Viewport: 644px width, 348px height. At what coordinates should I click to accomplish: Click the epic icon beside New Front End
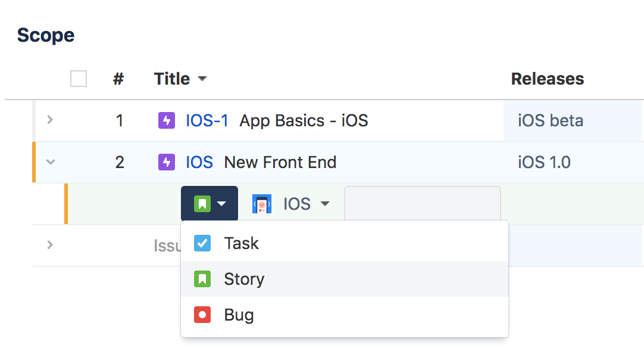point(166,162)
